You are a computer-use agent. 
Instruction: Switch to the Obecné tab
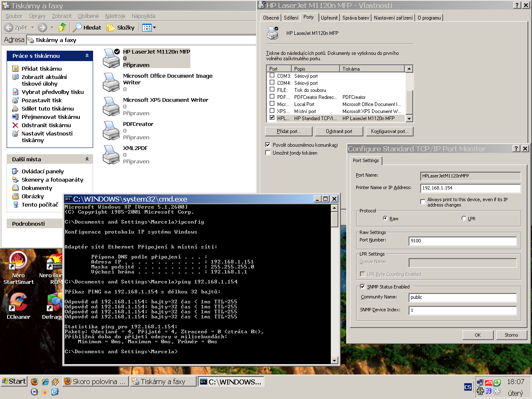pos(271,18)
